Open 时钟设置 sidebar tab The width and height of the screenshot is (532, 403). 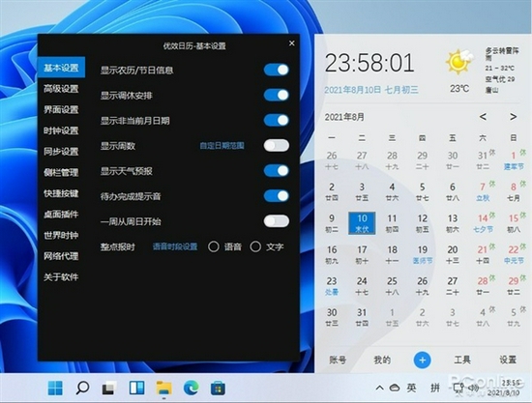point(61,130)
